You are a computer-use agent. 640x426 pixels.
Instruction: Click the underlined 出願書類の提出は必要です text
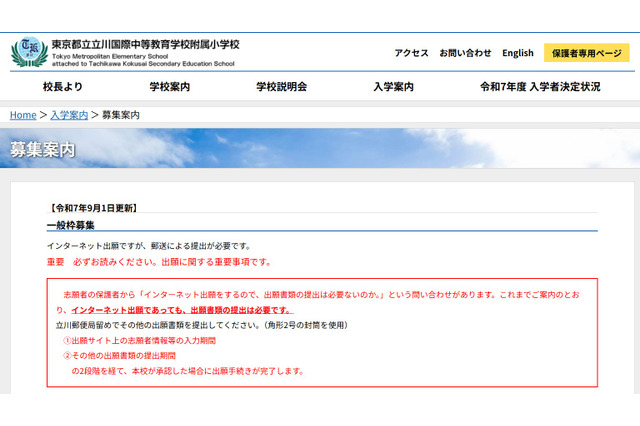point(236,311)
